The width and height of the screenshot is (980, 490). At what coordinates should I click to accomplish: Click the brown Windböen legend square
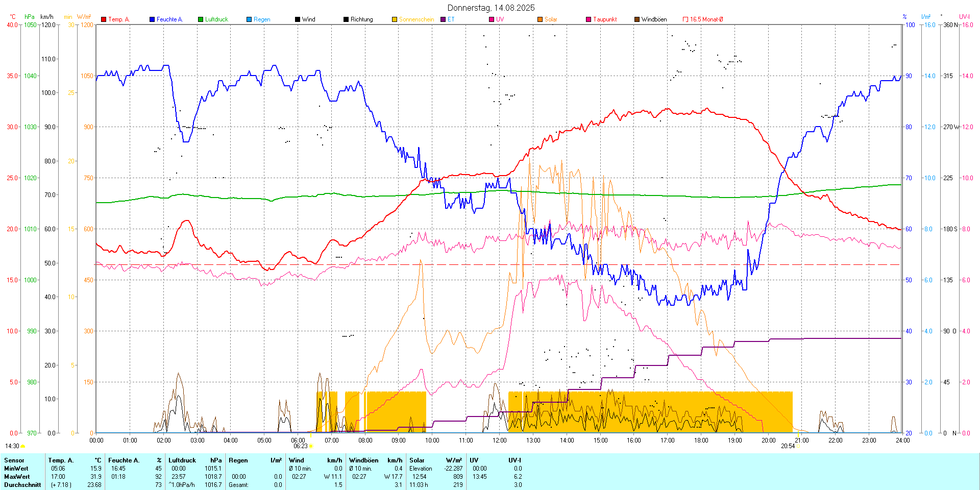tap(637, 19)
